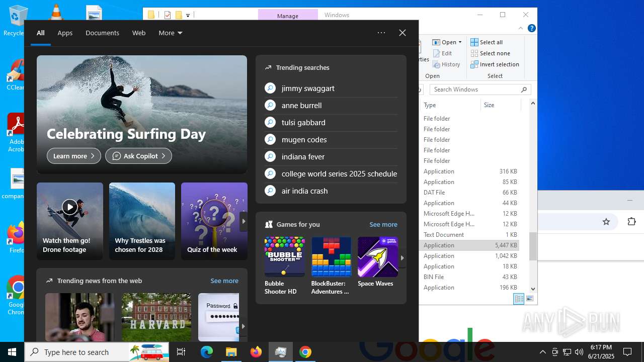Click Select none in Explorer ribbon

(x=490, y=53)
